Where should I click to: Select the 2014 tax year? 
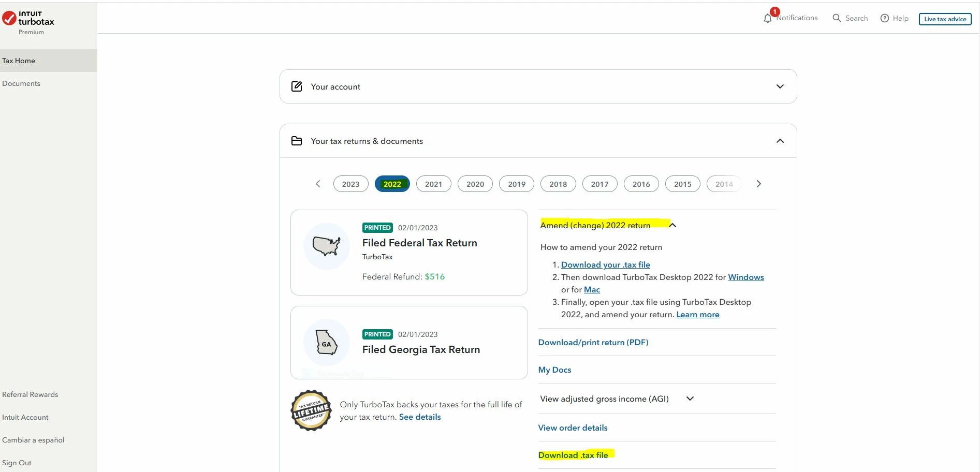point(724,184)
